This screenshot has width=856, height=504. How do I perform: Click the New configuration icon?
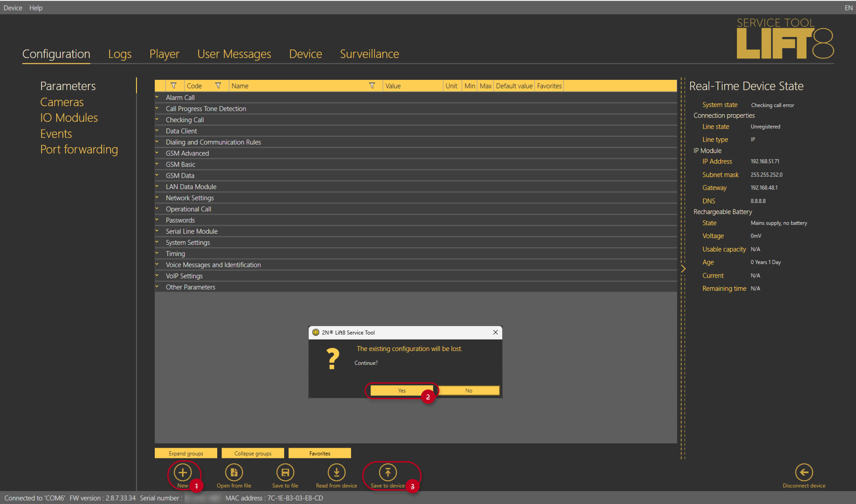point(183,472)
